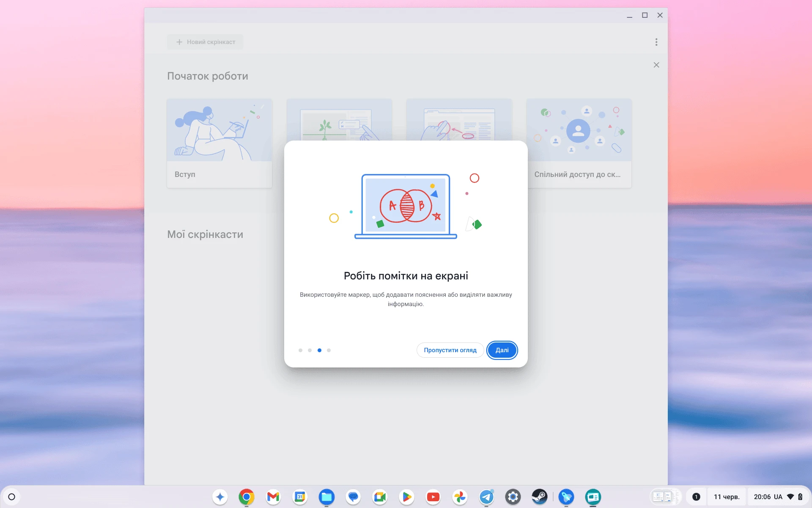Open the Messages chat app on shelf
The width and height of the screenshot is (812, 508).
[353, 497]
